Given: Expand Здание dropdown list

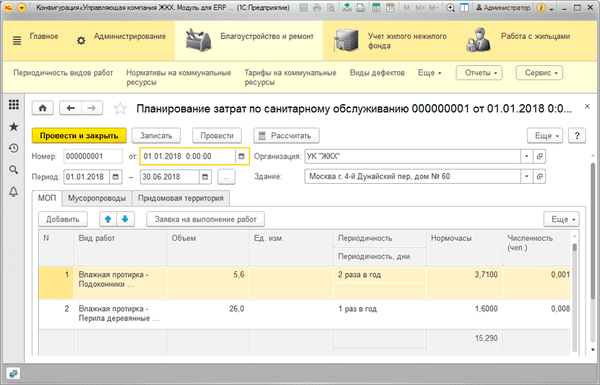Looking at the screenshot, I should pyautogui.click(x=527, y=176).
